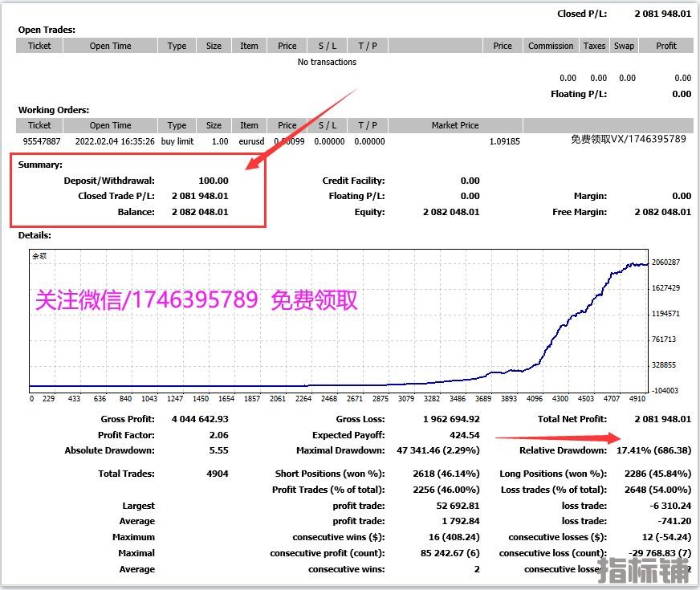Screen dimensions: 700x590
Task: Select the Balance value in the Summary box
Action: 200,212
